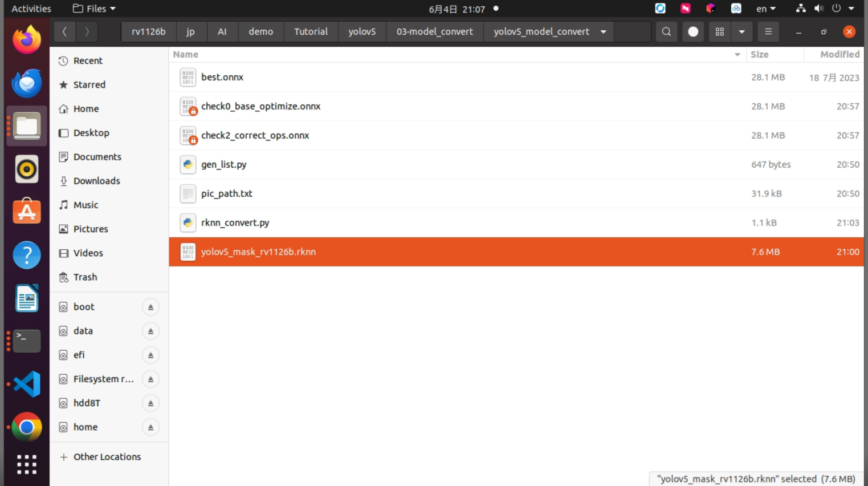Viewport: 868px width, 486px height.
Task: Open the Files app menu dropdown
Action: (95, 9)
